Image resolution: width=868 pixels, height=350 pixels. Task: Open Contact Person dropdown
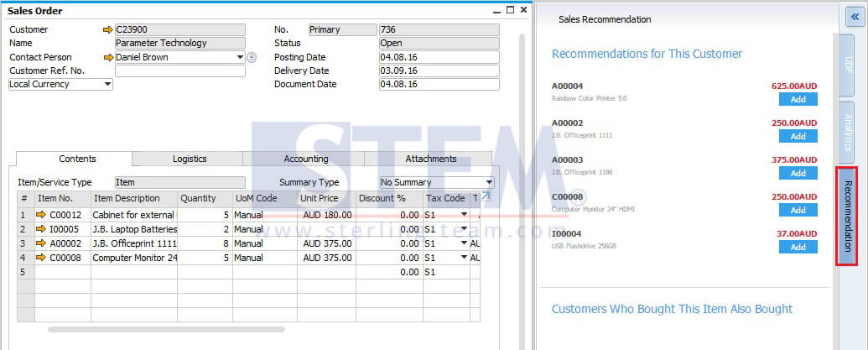240,57
